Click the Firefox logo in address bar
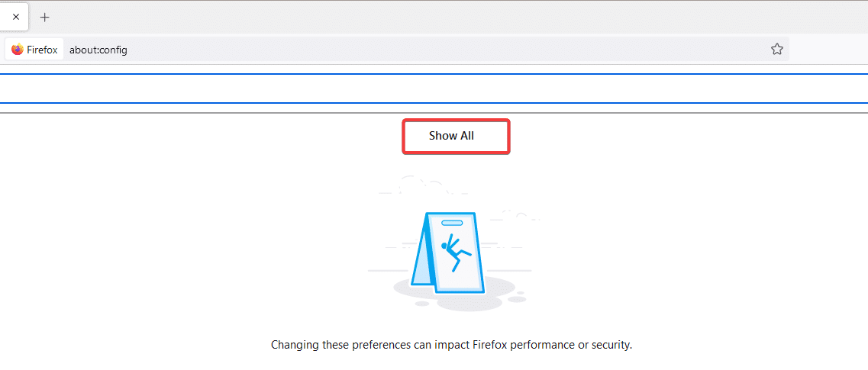Image resolution: width=868 pixels, height=370 pixels. click(x=18, y=50)
